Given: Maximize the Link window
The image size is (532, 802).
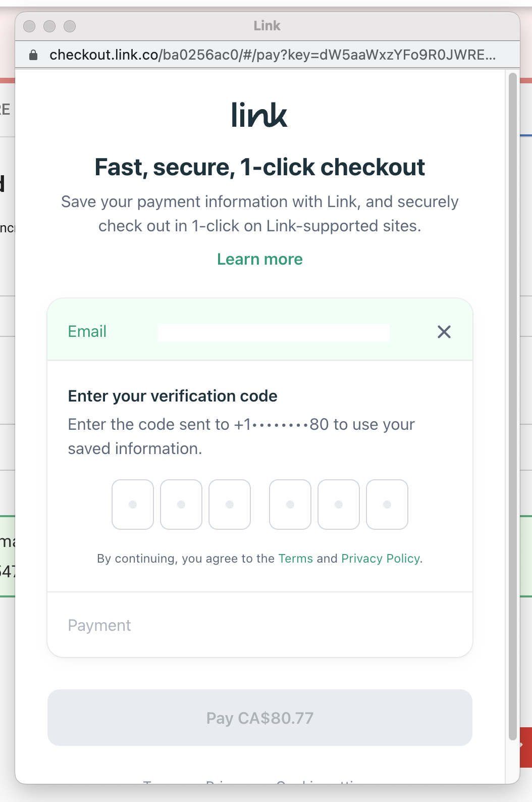Looking at the screenshot, I should 70,26.
